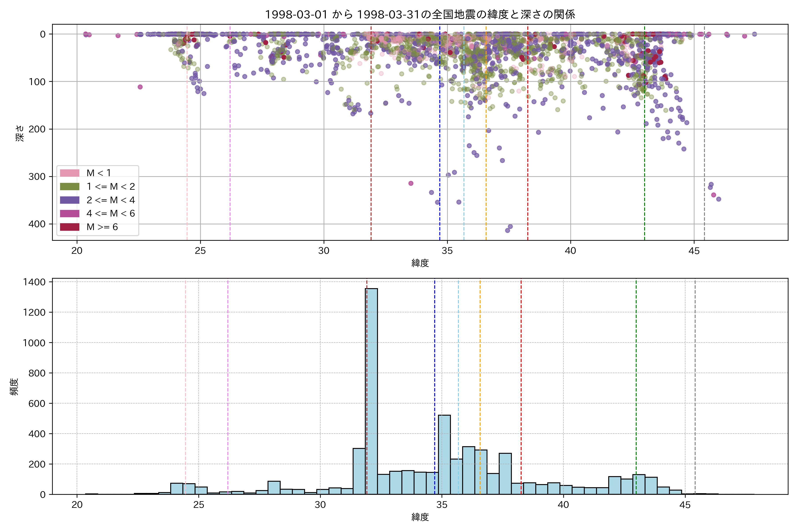Click the 緯度 x-axis label under scatter plot
The width and height of the screenshot is (798, 532).
[x=420, y=263]
